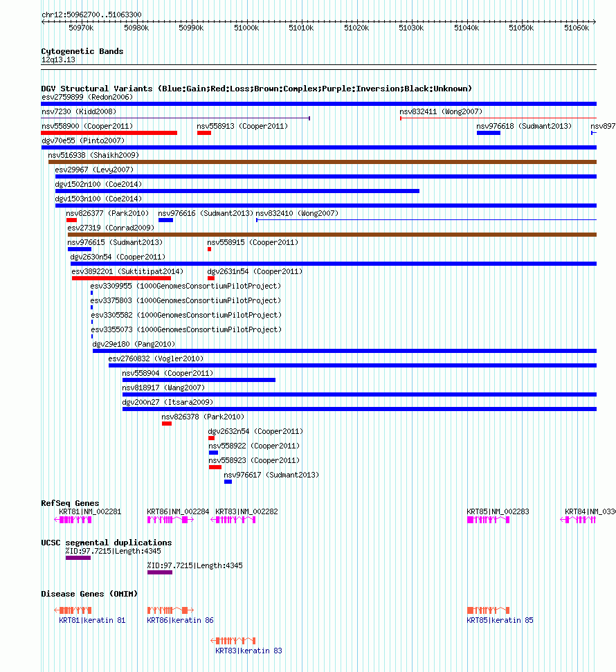The image size is (616, 672).
Task: Select the nsv558900 (Cooper2011) red loss bar
Action: point(109,133)
